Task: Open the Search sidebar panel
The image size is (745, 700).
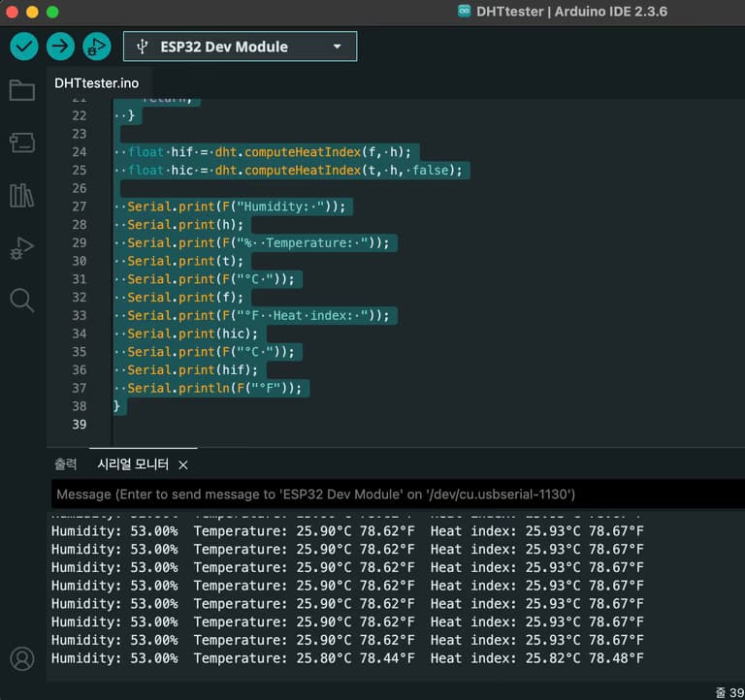Action: tap(21, 301)
